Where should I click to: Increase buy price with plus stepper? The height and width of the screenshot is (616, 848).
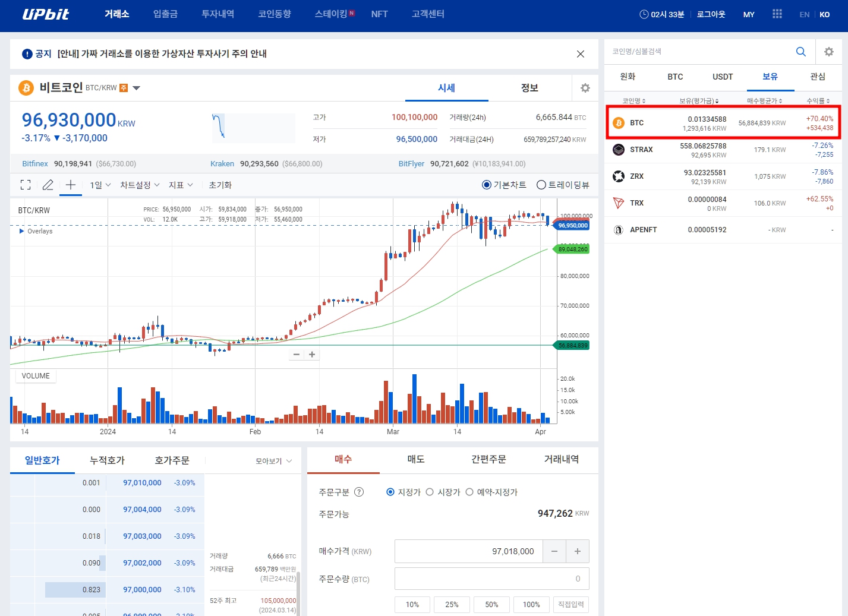point(578,551)
